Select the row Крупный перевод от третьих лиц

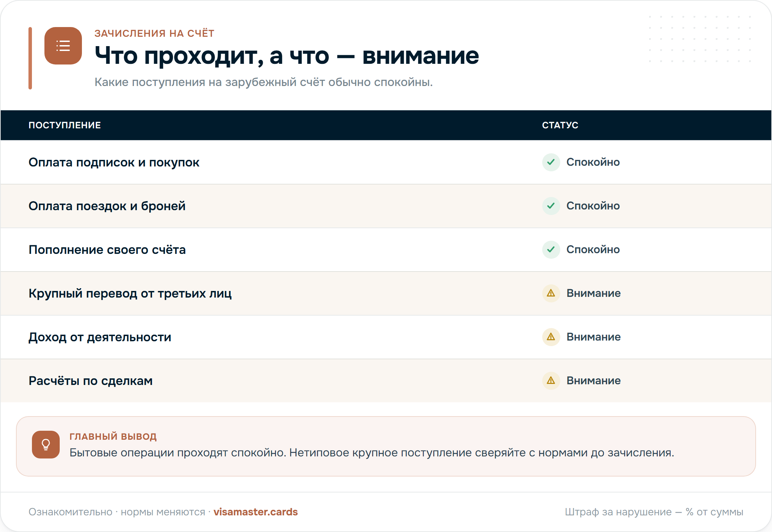(x=386, y=293)
